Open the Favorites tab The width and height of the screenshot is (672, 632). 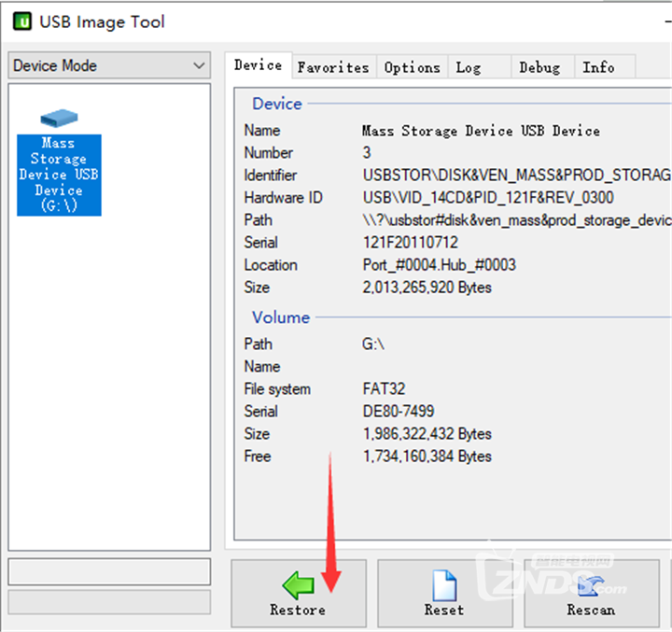point(333,67)
